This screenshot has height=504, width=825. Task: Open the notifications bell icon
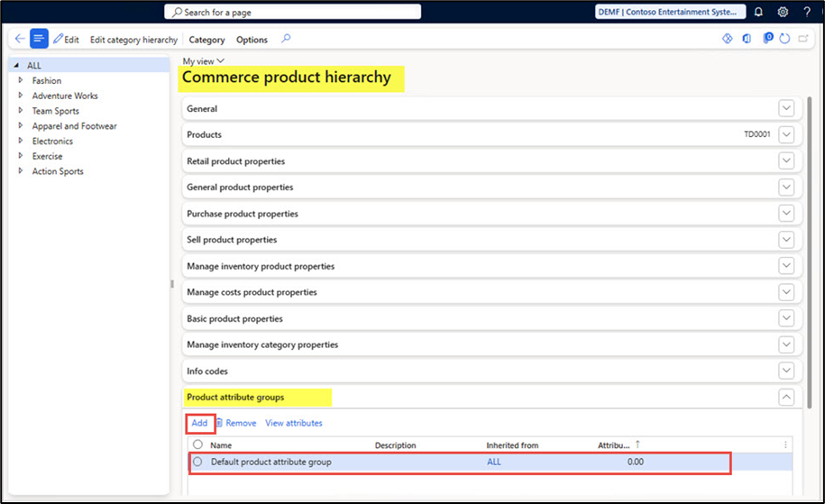click(758, 12)
